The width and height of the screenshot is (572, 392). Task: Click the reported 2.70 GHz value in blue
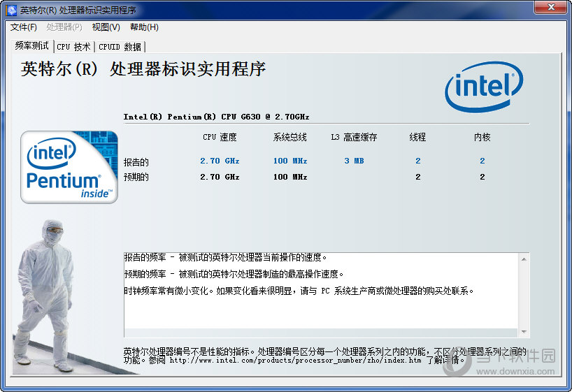220,161
